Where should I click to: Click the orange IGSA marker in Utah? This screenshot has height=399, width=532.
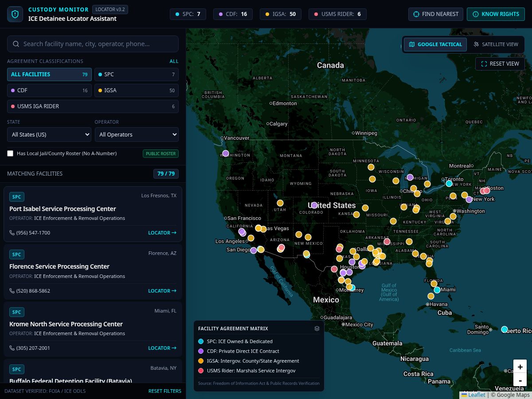tap(280, 203)
